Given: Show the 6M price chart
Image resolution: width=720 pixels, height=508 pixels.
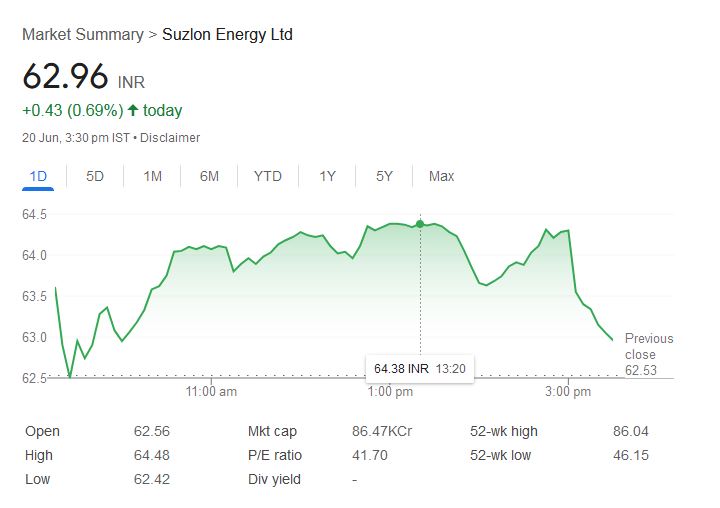Looking at the screenshot, I should (209, 176).
